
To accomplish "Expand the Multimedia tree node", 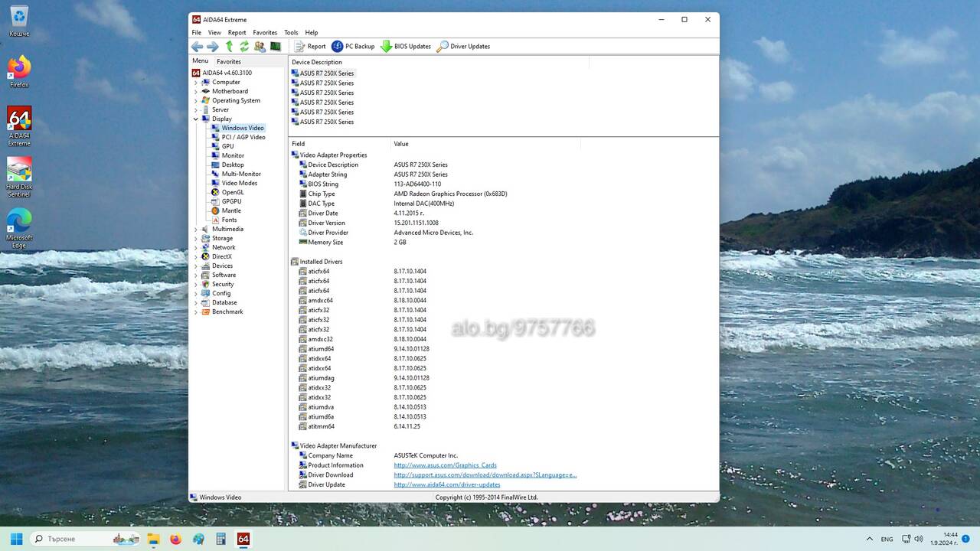I will [196, 229].
